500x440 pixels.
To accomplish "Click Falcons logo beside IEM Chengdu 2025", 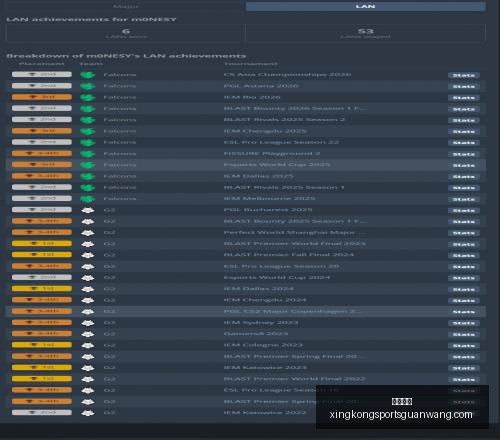I will point(88,131).
